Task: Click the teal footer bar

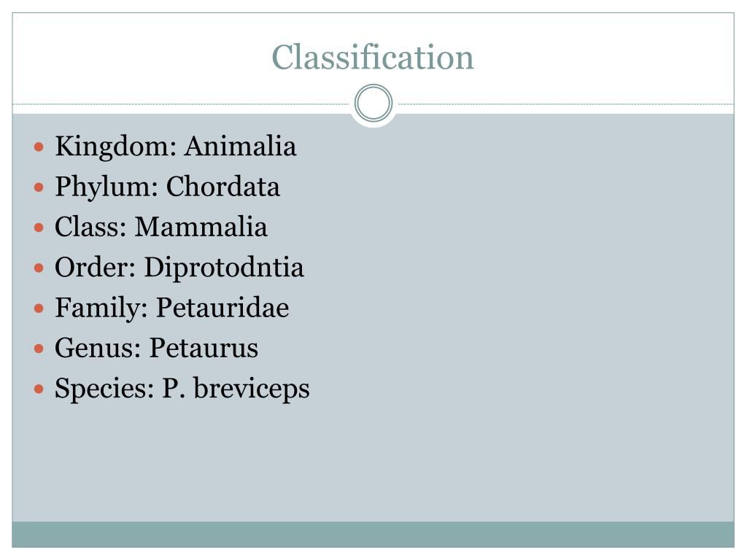Action: pos(373,534)
